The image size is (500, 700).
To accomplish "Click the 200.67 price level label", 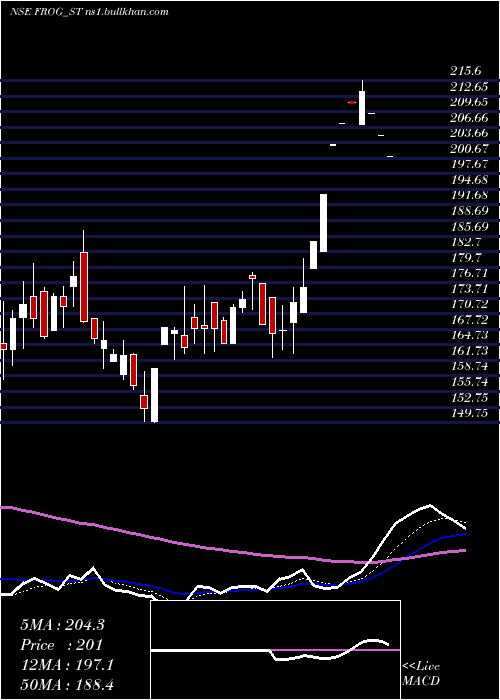I will coord(469,149).
